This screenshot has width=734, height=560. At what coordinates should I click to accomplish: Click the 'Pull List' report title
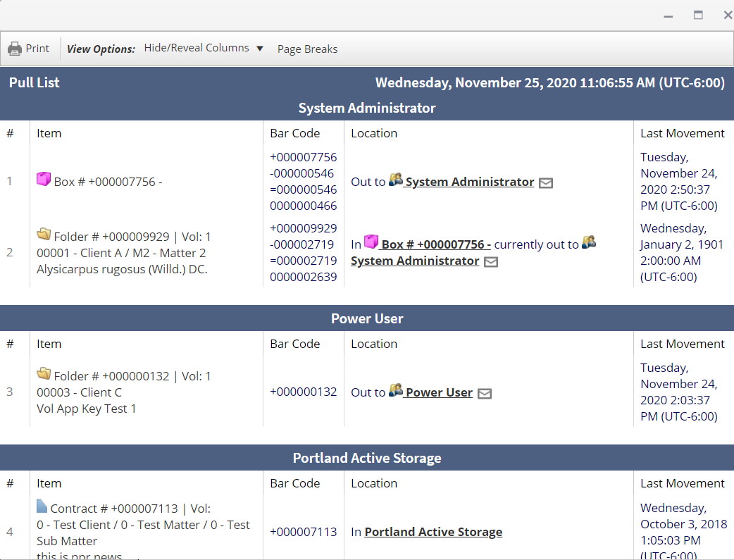pos(35,83)
